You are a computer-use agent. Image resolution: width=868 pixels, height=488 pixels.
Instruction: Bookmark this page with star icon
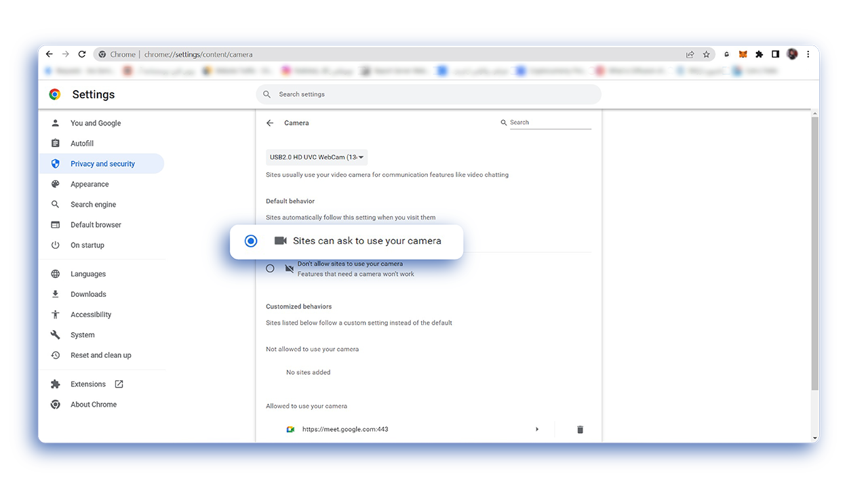point(706,54)
